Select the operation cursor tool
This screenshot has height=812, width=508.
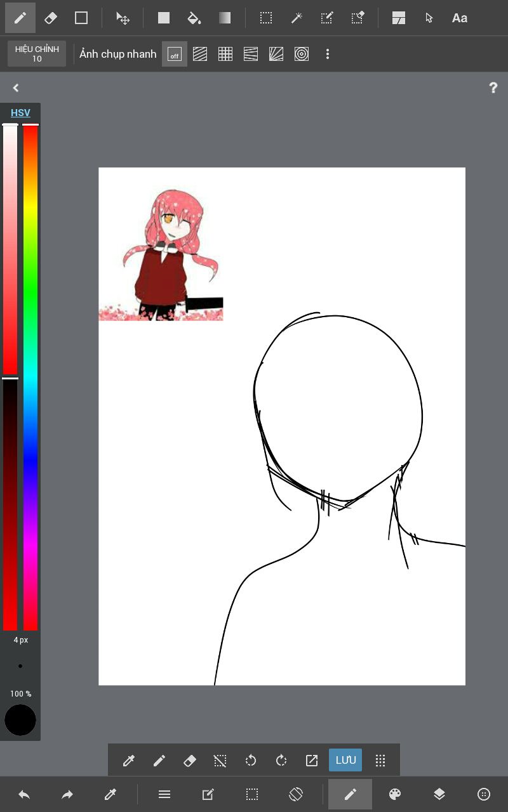tap(429, 18)
